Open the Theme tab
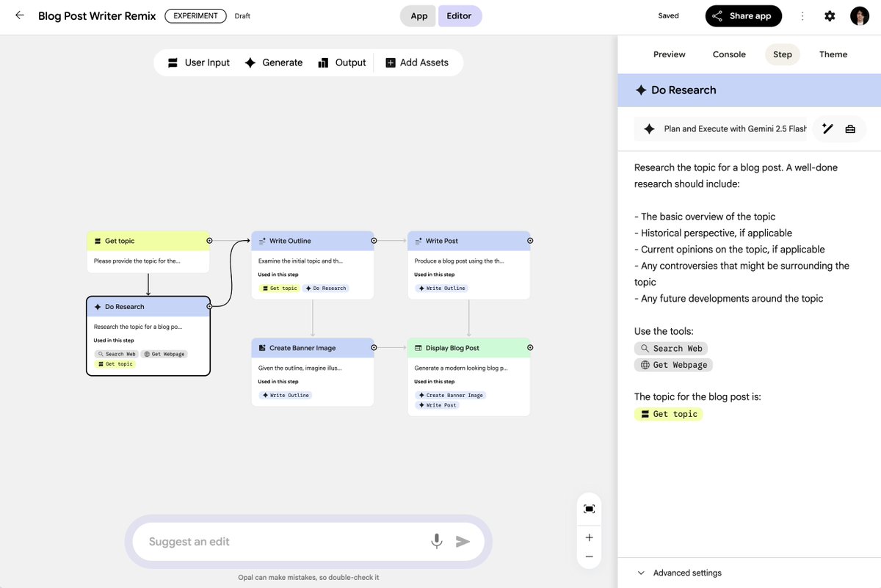Viewport: 881px width, 588px height. click(833, 54)
